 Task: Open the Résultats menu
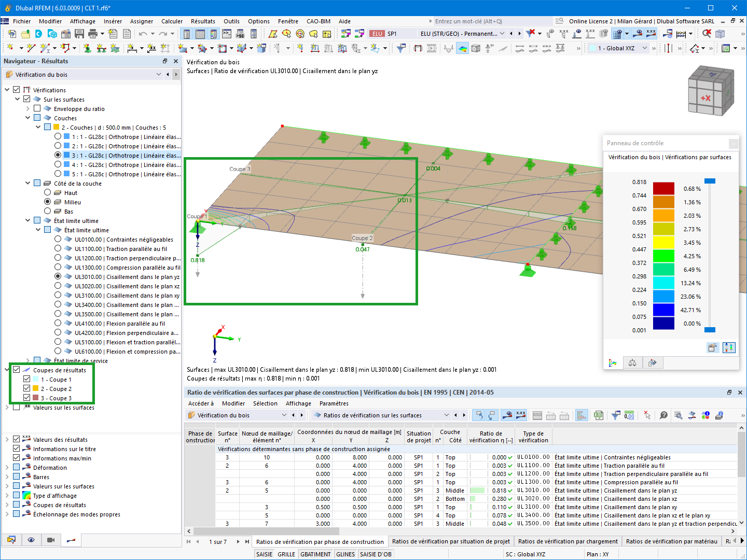pos(203,21)
